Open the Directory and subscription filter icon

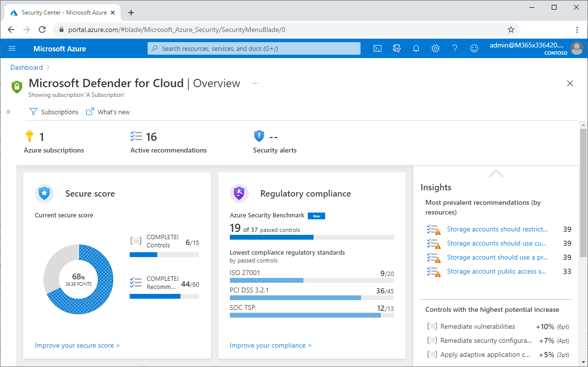(x=397, y=48)
